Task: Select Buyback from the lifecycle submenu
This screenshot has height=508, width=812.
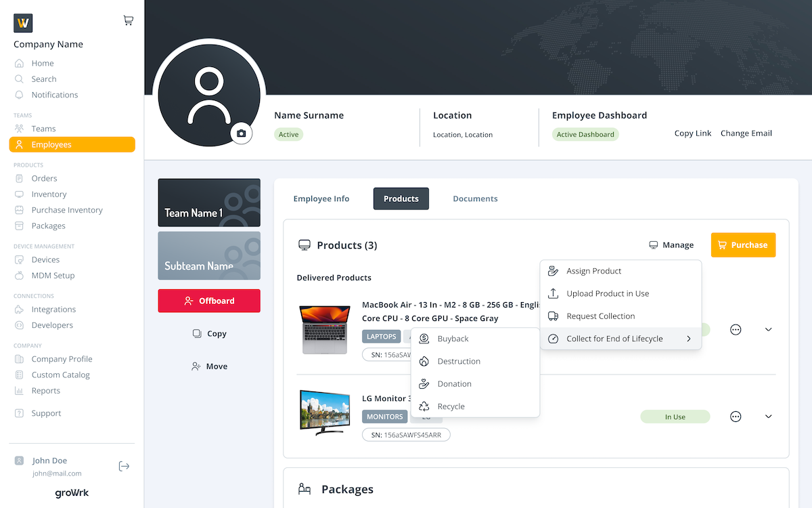Action: (x=453, y=339)
